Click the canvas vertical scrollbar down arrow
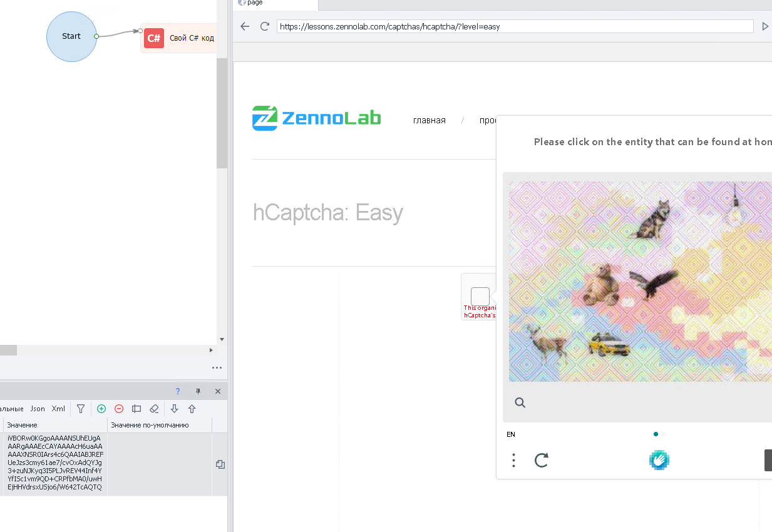The image size is (772, 532). tap(222, 339)
